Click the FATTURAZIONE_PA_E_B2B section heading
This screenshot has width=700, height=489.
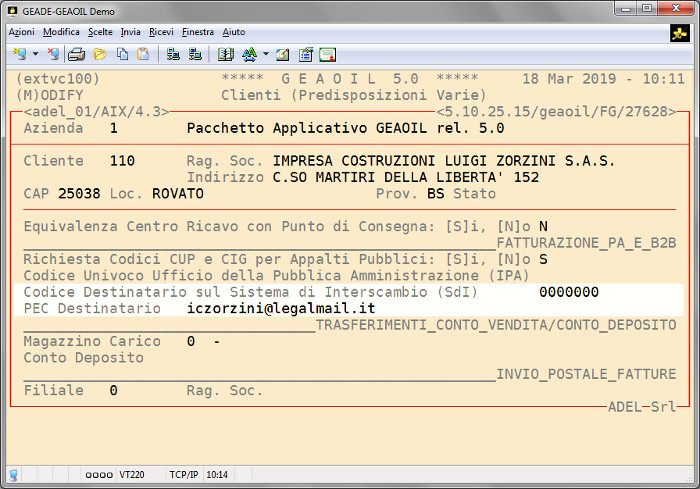pyautogui.click(x=587, y=243)
